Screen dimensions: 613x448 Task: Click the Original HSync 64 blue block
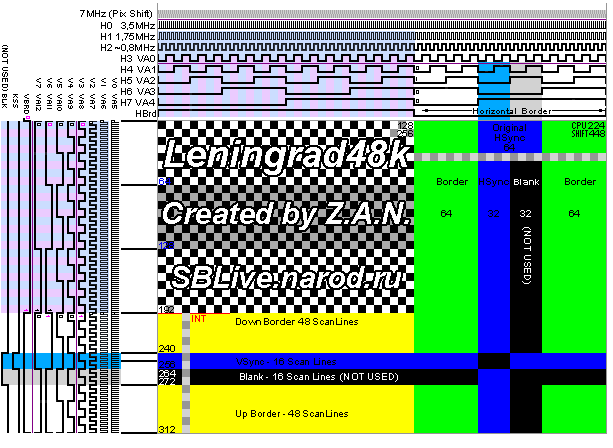[x=509, y=137]
